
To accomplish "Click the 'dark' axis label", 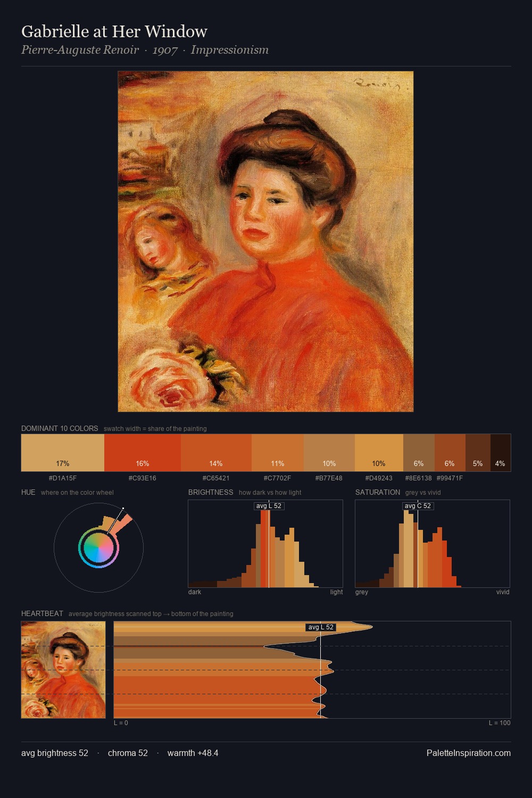I will 195,592.
